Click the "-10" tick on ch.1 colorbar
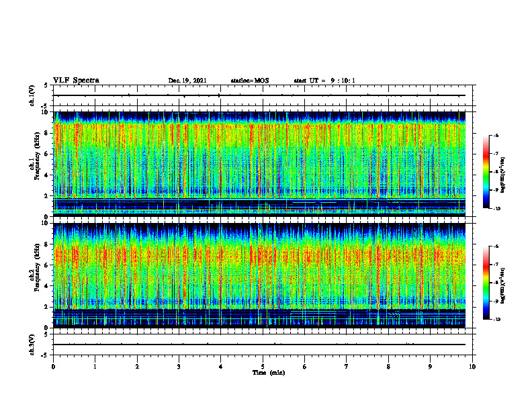The image size is (532, 411). (496, 209)
